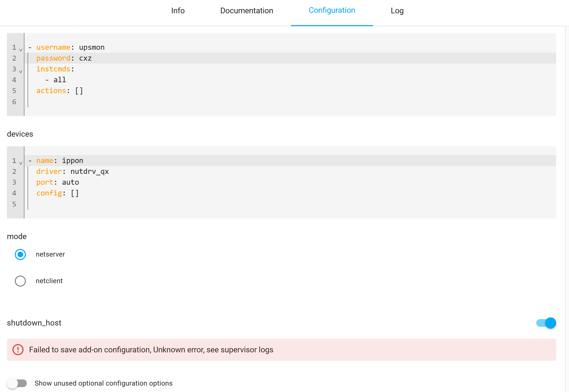Select netclient mode

point(20,281)
